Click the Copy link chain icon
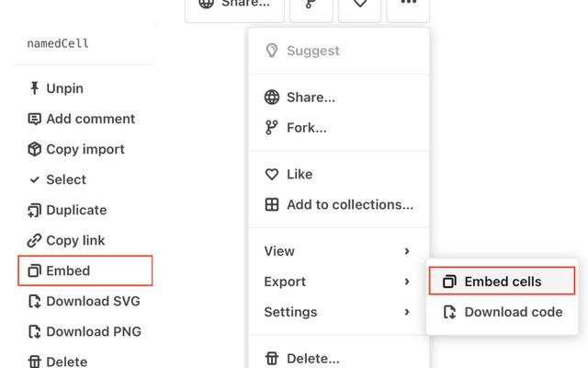This screenshot has width=588, height=368. 35,240
